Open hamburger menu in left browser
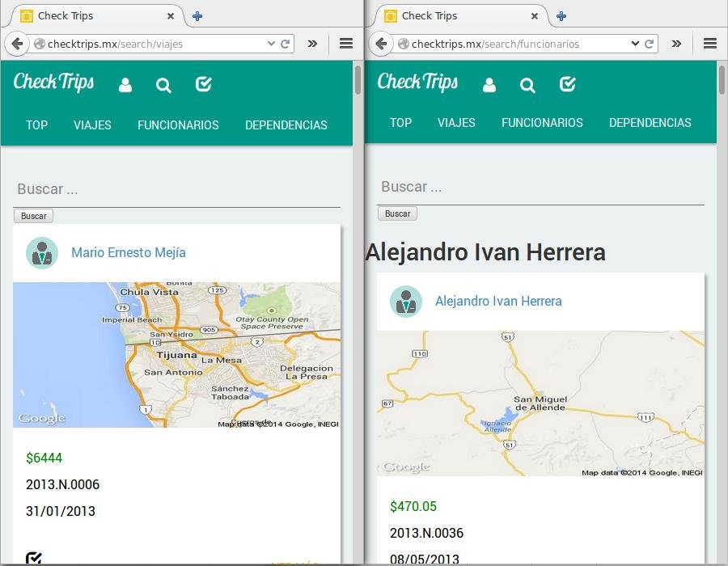 [346, 44]
